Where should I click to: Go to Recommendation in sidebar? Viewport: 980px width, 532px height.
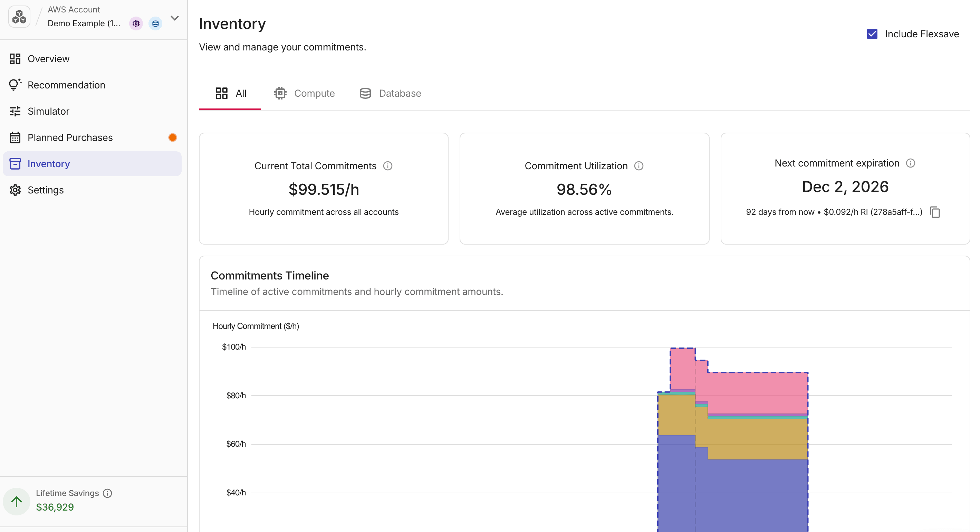coord(92,85)
